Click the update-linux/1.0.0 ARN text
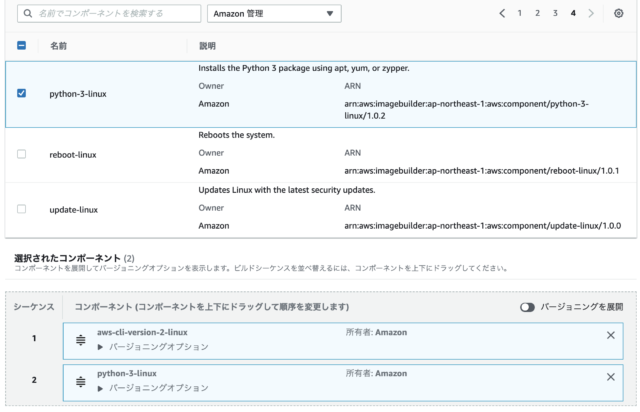 click(x=482, y=226)
